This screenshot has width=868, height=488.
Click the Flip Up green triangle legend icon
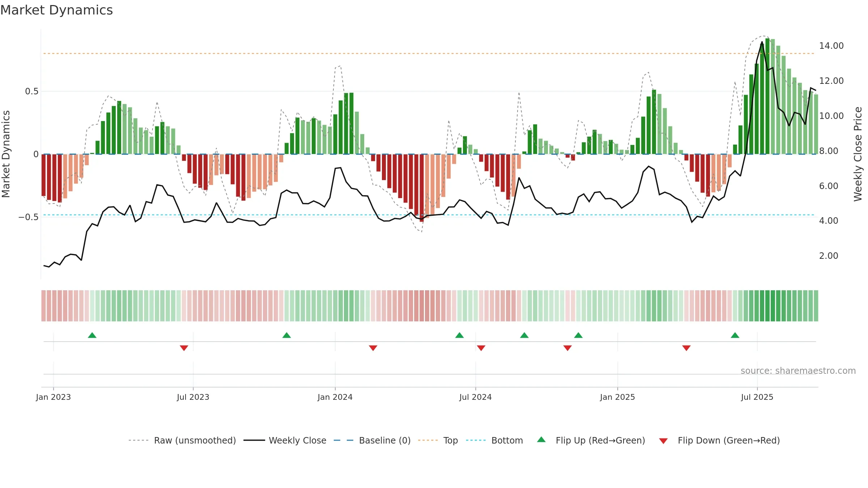[541, 440]
